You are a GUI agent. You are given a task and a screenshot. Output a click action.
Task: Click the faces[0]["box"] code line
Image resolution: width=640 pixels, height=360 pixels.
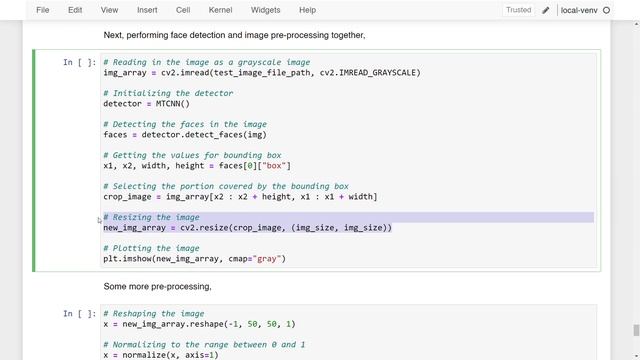point(197,166)
